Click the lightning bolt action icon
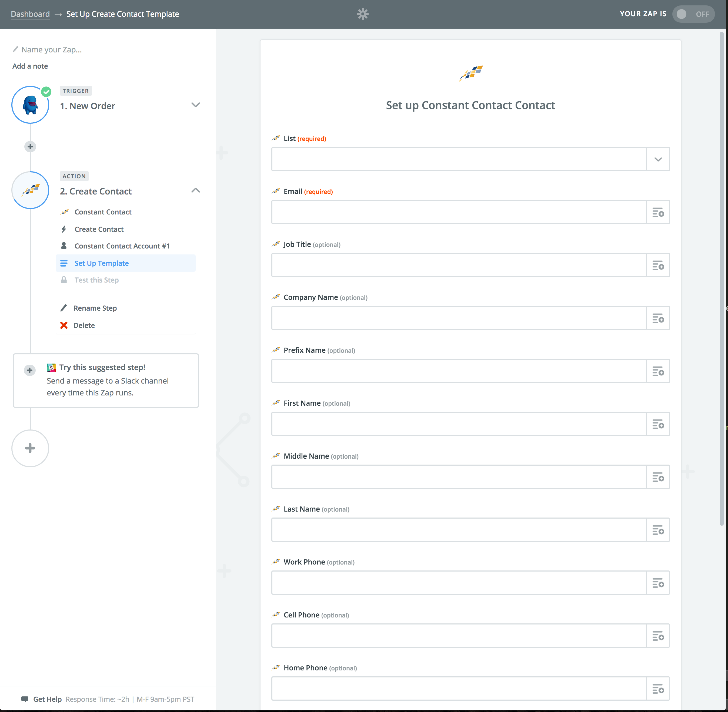Viewport: 728px width, 712px height. [64, 229]
